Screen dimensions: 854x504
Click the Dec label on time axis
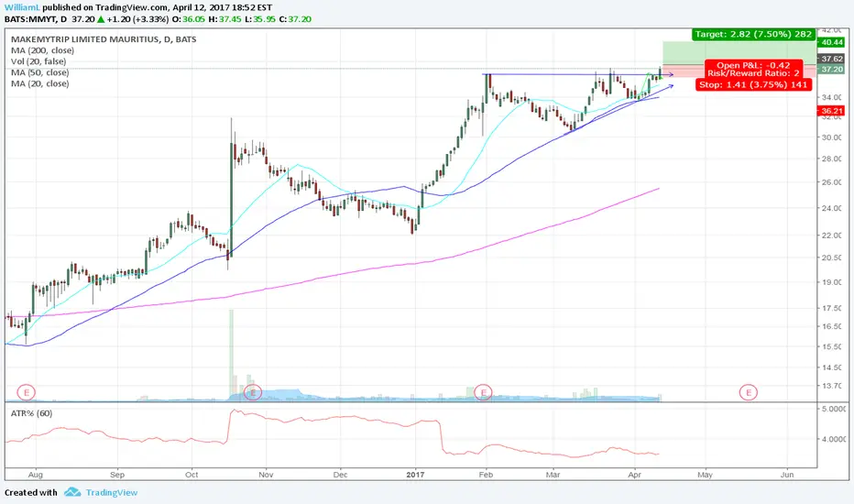click(x=340, y=475)
